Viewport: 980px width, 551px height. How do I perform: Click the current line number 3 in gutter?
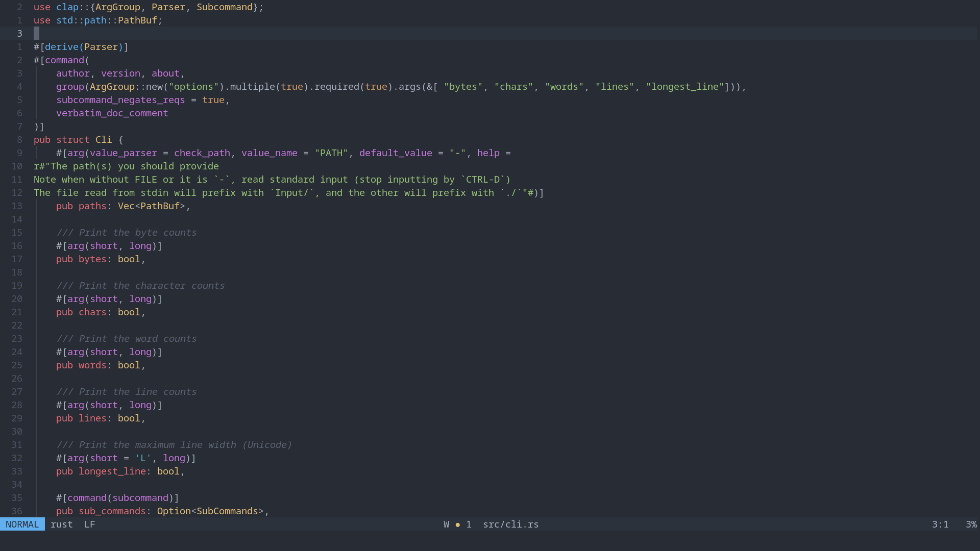point(19,34)
